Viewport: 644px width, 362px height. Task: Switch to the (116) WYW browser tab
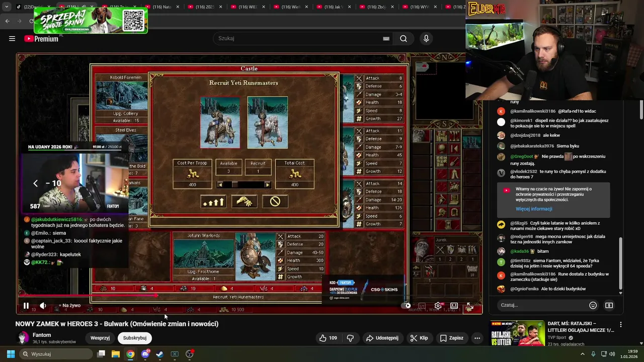coord(419,7)
